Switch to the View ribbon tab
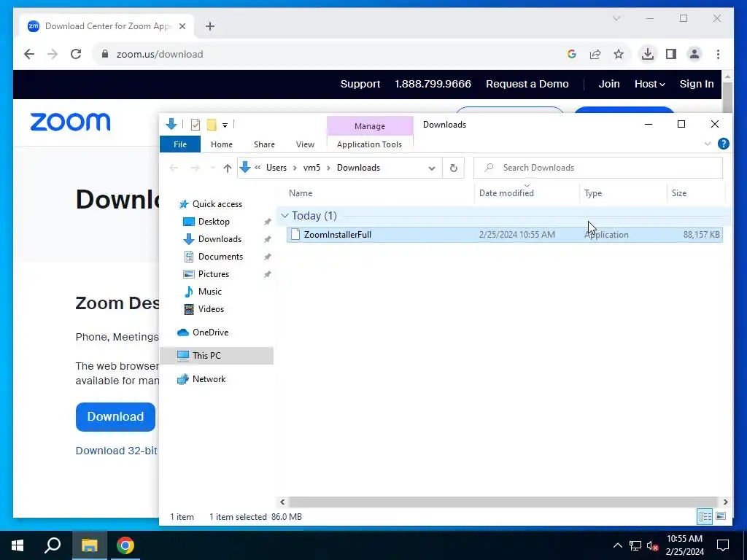The image size is (747, 560). pyautogui.click(x=305, y=144)
